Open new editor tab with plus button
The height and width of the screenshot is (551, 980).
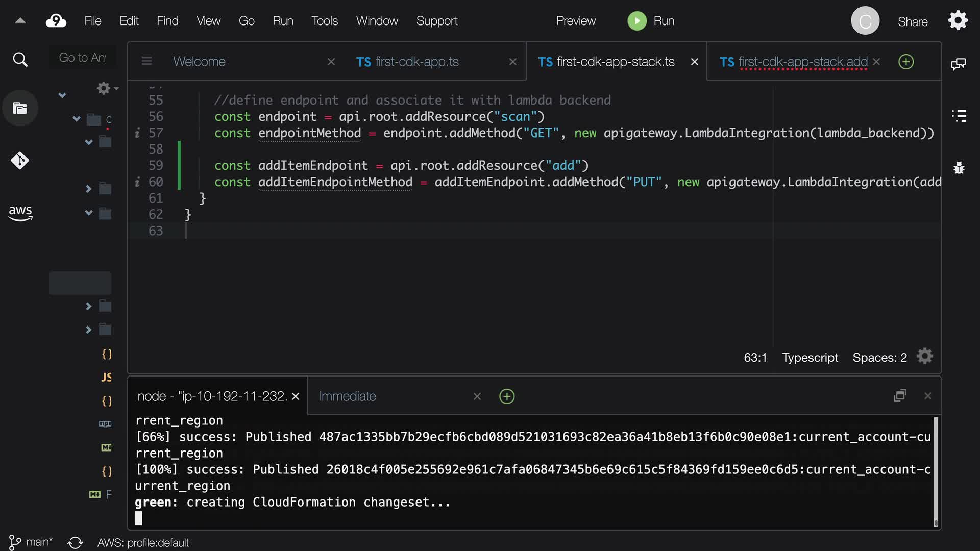906,62
